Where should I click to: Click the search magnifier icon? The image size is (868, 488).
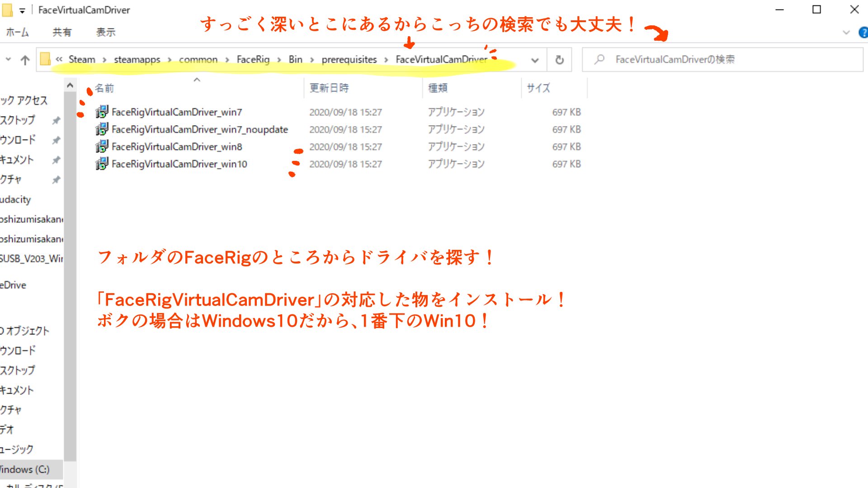(x=599, y=59)
